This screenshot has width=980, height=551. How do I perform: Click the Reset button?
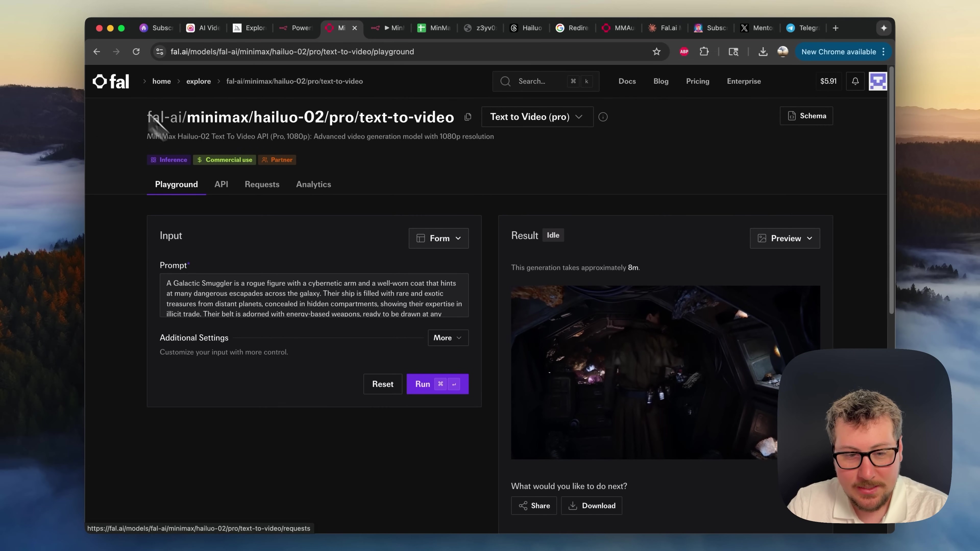click(383, 384)
